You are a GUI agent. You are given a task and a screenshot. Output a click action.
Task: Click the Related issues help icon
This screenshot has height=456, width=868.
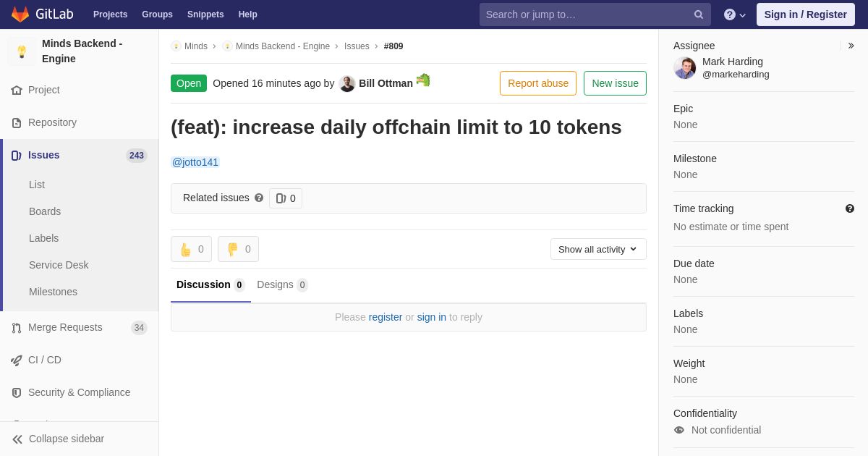tap(259, 198)
